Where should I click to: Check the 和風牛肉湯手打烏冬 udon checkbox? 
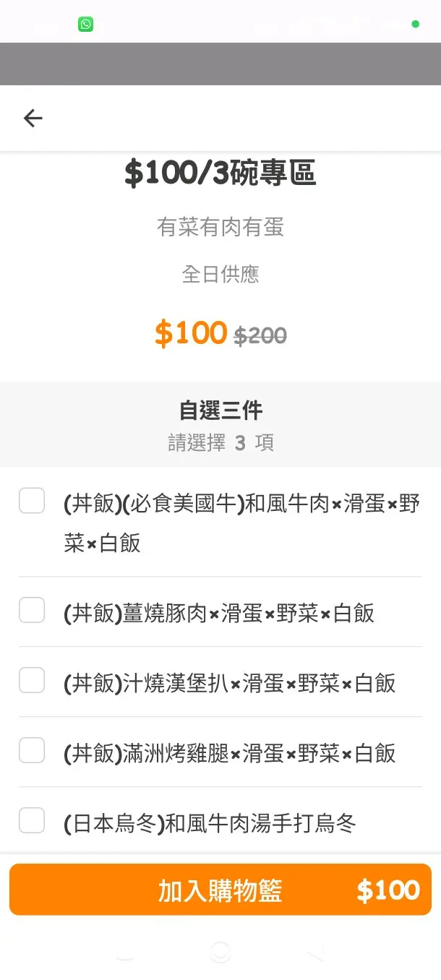coord(32,820)
